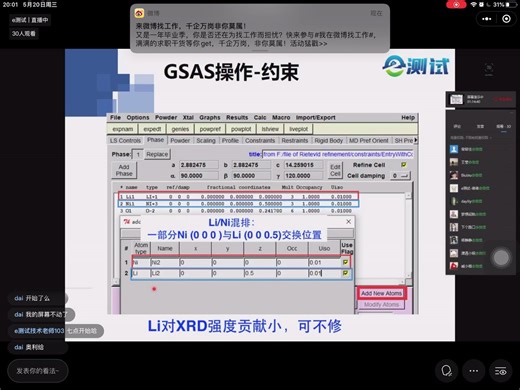Open the bottom three-dot options button

(x=473, y=371)
